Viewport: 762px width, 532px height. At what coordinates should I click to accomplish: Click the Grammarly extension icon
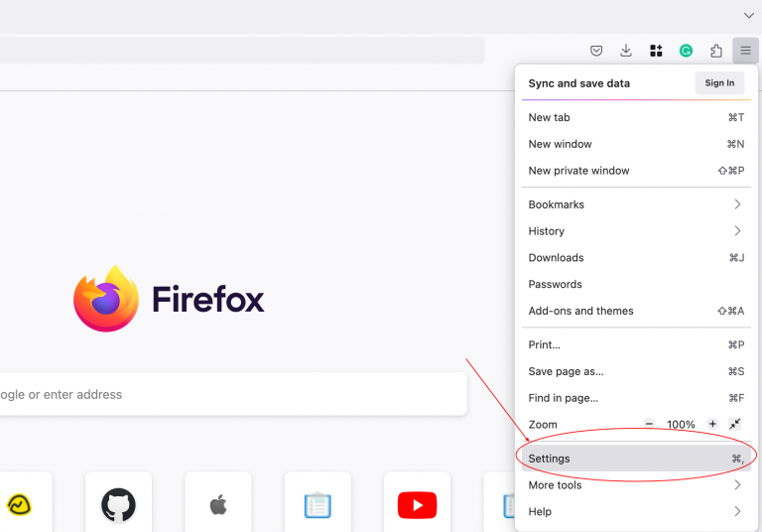click(686, 51)
